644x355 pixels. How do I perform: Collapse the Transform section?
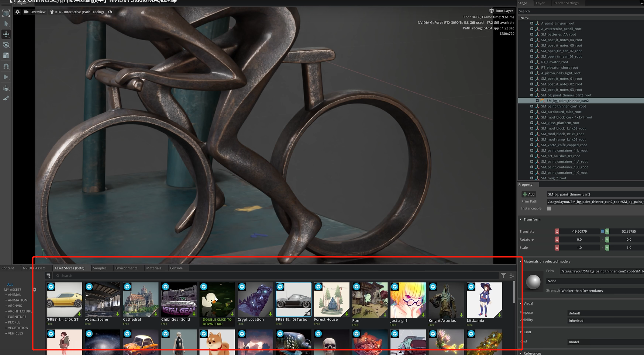(x=521, y=219)
